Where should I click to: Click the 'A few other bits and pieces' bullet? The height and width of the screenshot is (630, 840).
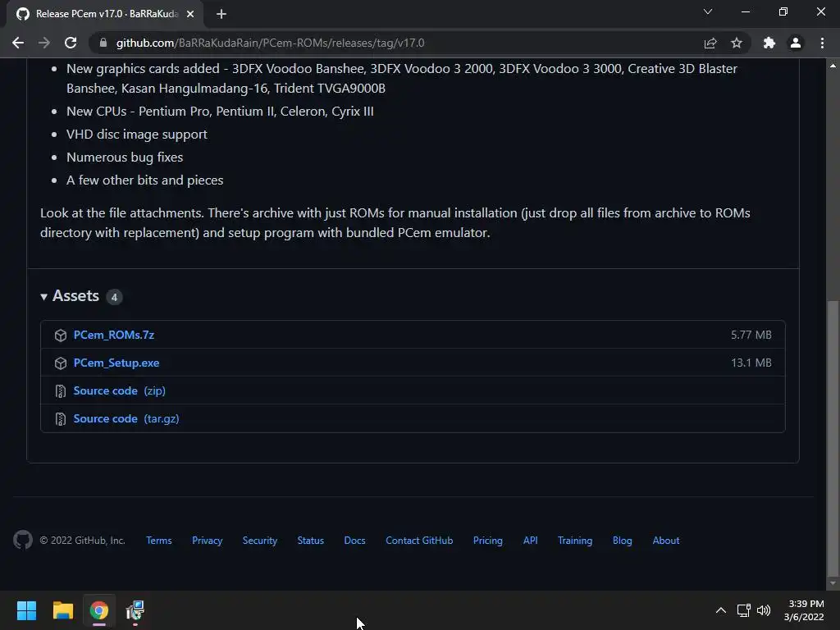coord(144,180)
